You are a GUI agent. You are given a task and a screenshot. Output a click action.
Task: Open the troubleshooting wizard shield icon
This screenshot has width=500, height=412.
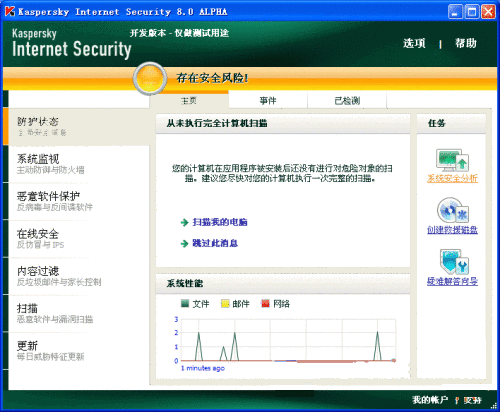coord(454,262)
